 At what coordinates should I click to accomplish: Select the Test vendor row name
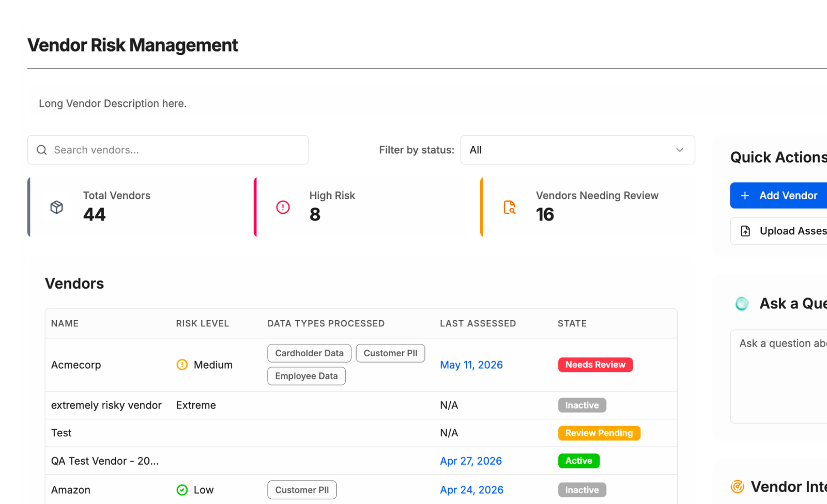pos(62,433)
